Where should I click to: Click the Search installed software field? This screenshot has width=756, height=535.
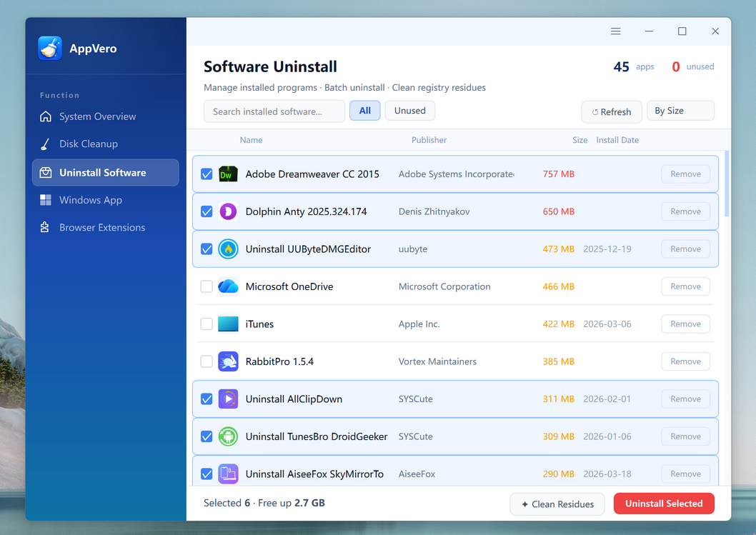coord(274,111)
